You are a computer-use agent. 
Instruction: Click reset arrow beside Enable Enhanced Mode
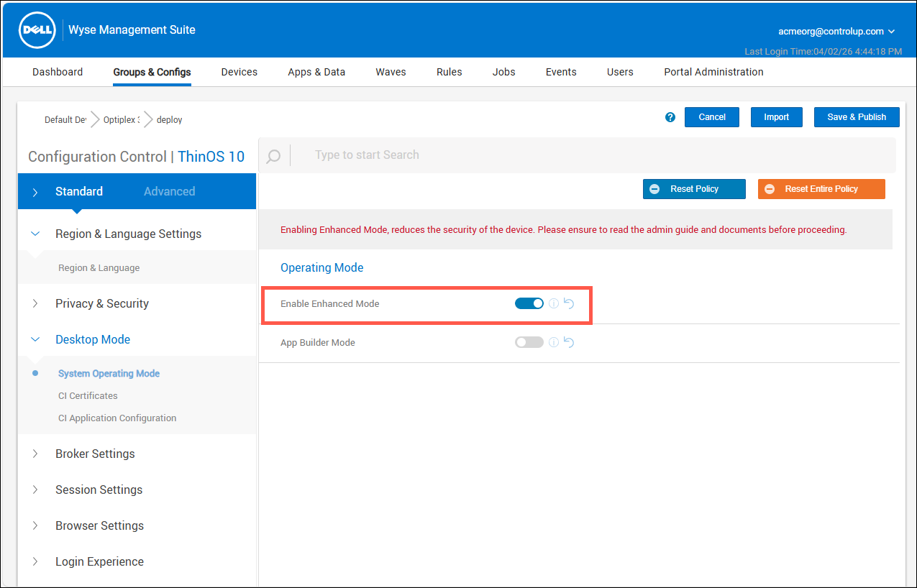click(x=569, y=304)
